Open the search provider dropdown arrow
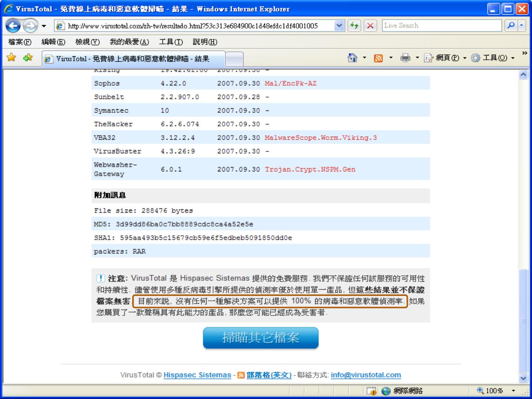This screenshot has width=532, height=399. coord(522,25)
